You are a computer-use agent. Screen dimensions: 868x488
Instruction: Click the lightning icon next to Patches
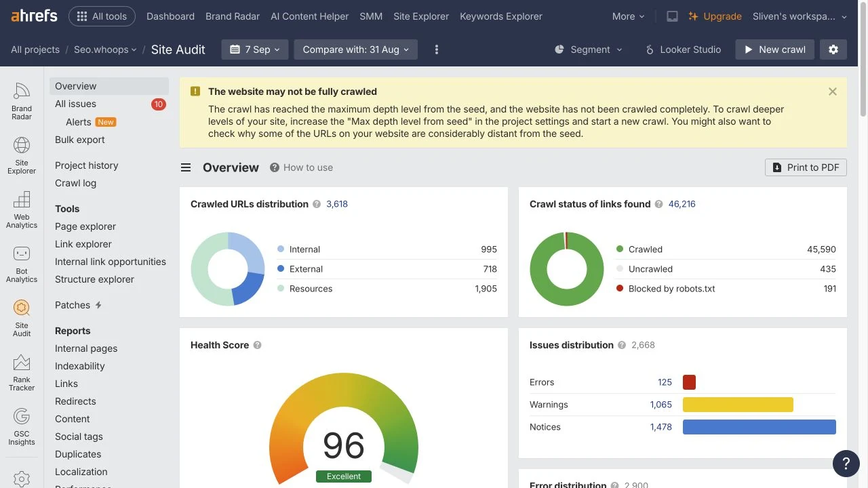pyautogui.click(x=98, y=305)
